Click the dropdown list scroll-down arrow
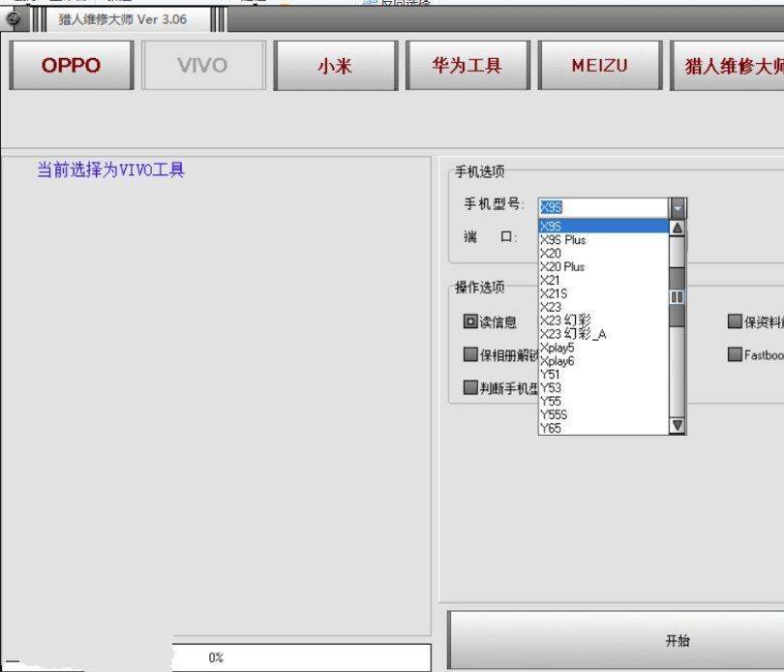The height and width of the screenshot is (672, 784). point(677,425)
